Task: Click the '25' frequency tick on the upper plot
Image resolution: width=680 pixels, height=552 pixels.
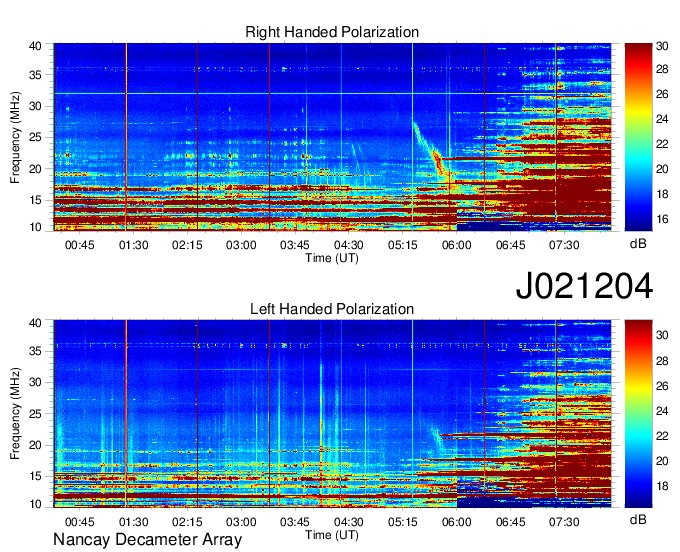Action: (x=35, y=137)
